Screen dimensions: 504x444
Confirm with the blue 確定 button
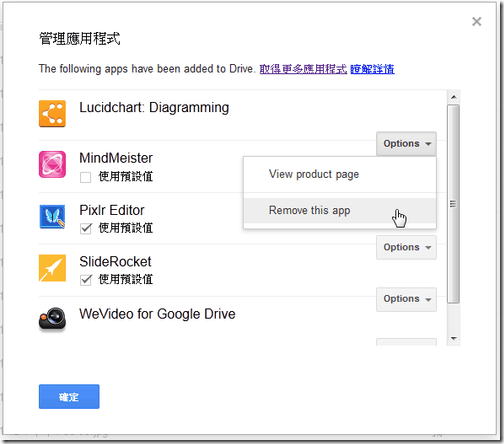click(x=69, y=397)
